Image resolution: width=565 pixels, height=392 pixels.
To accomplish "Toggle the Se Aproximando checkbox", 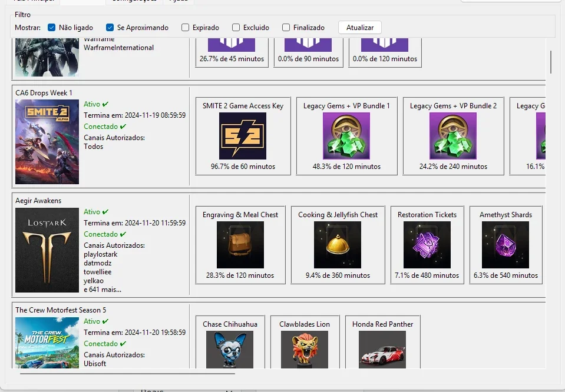I will tap(110, 27).
